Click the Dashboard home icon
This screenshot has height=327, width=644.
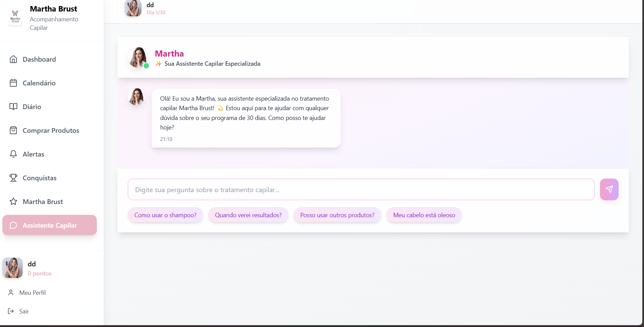(x=13, y=59)
